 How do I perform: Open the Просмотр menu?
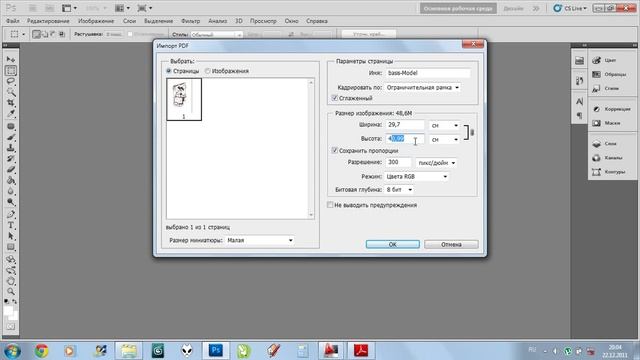pyautogui.click(x=263, y=21)
